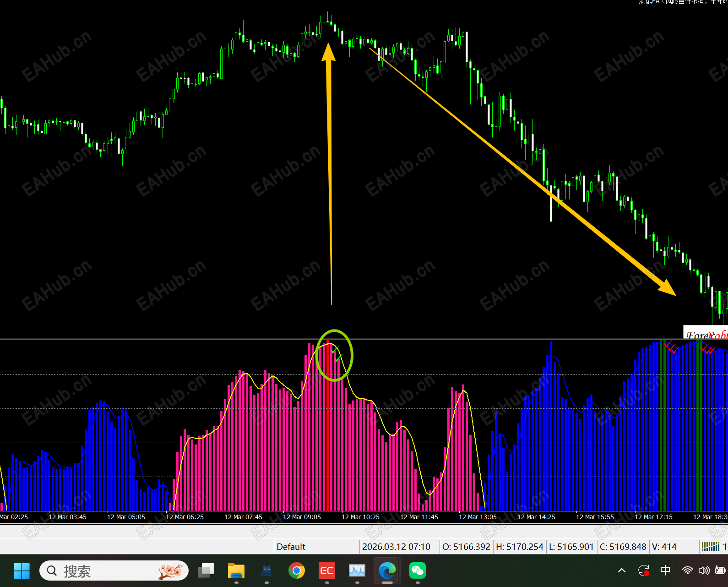Click the 12 Mar 06:25 time label

[x=185, y=517]
